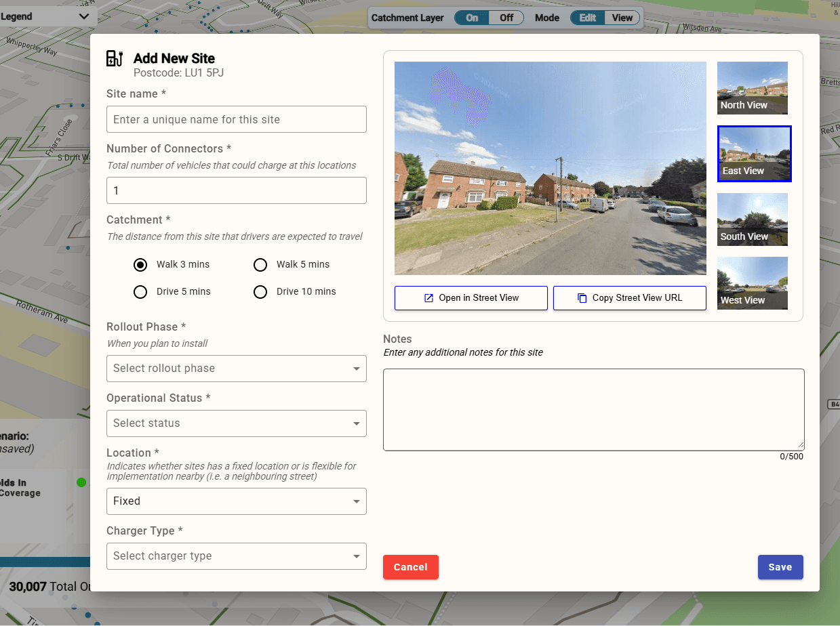Switch Mode to View
Image resolution: width=840 pixels, height=626 pixels.
(x=622, y=18)
